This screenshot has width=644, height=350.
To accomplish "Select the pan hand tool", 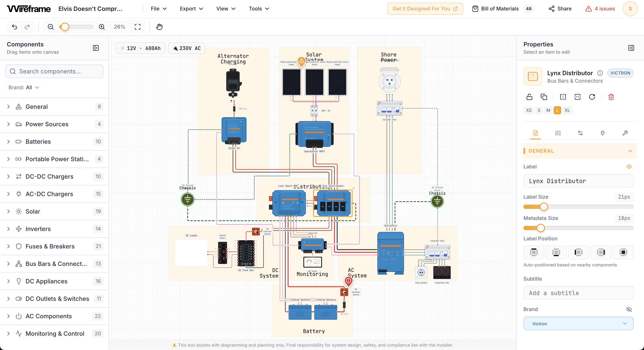I will (x=159, y=27).
